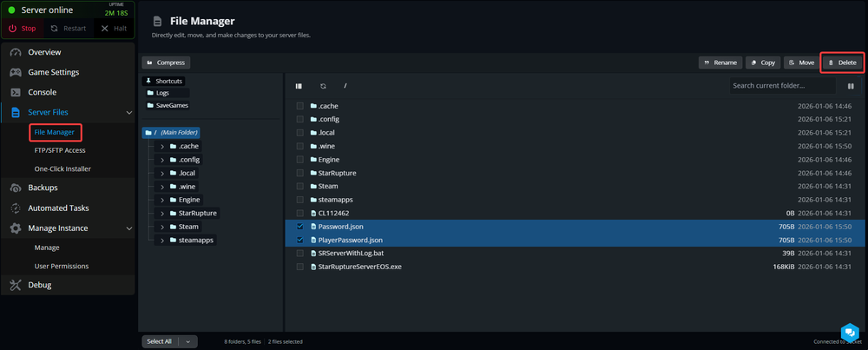Open the Engine folder in file list
This screenshot has height=350, width=868.
click(x=329, y=160)
